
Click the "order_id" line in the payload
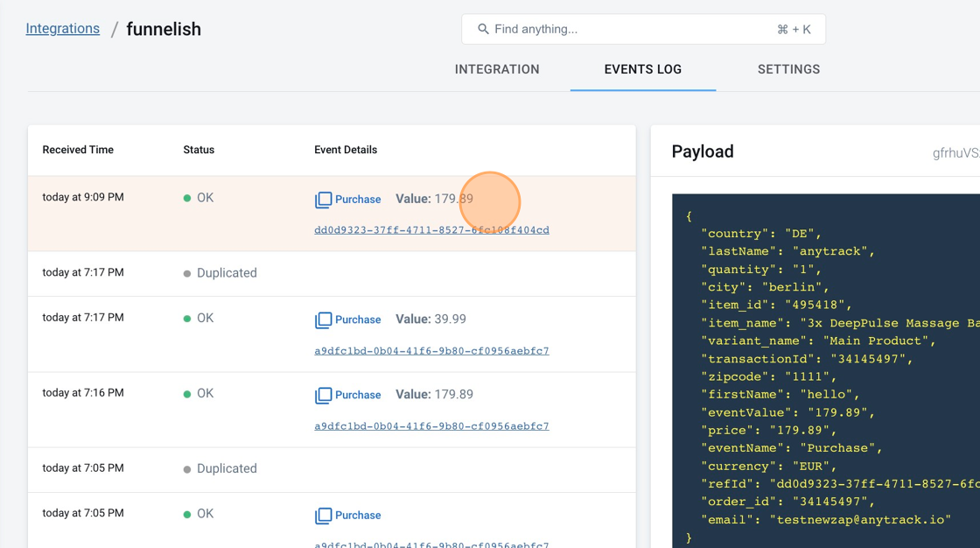787,502
